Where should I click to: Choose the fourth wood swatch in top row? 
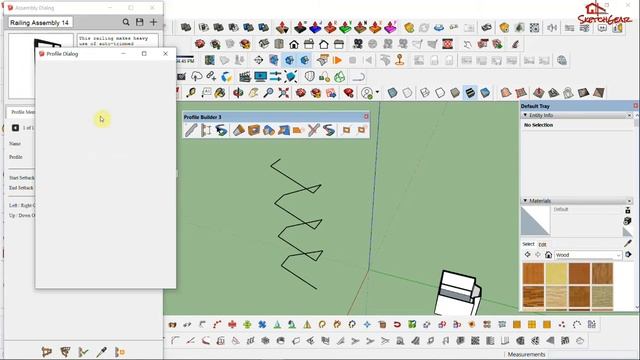pos(602,273)
